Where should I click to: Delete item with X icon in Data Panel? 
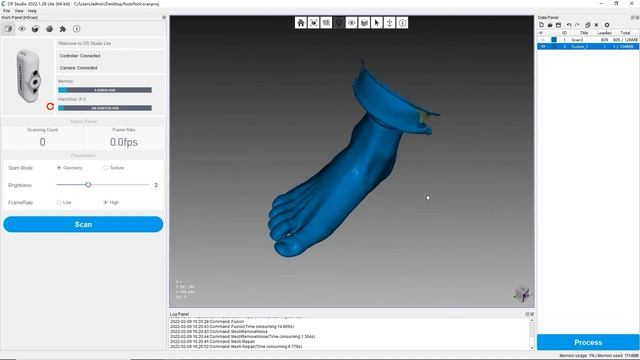tap(596, 25)
